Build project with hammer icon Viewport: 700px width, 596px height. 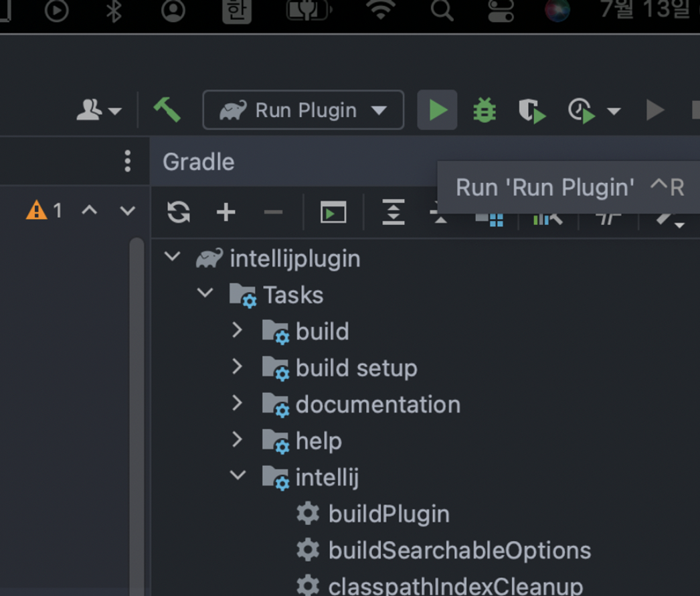pyautogui.click(x=167, y=109)
